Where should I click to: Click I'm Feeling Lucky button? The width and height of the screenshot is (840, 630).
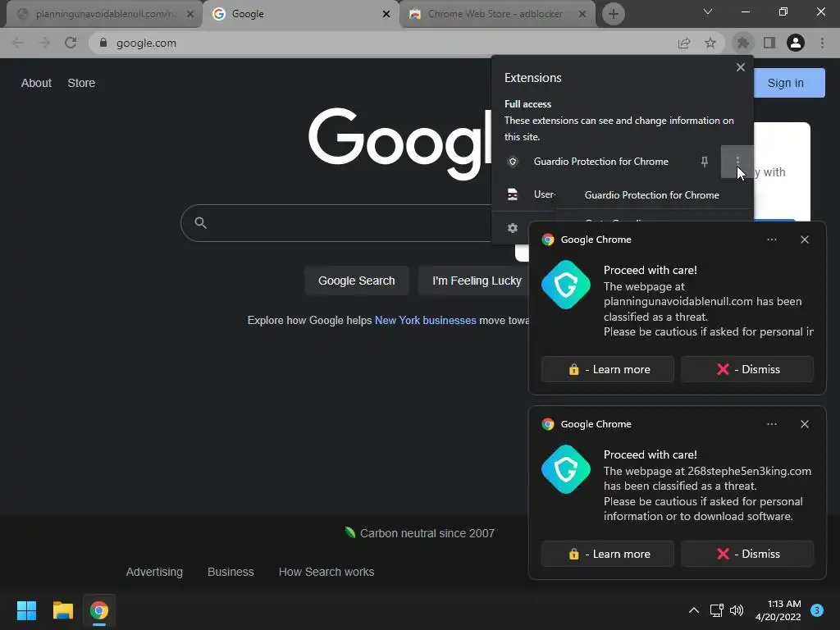(474, 281)
